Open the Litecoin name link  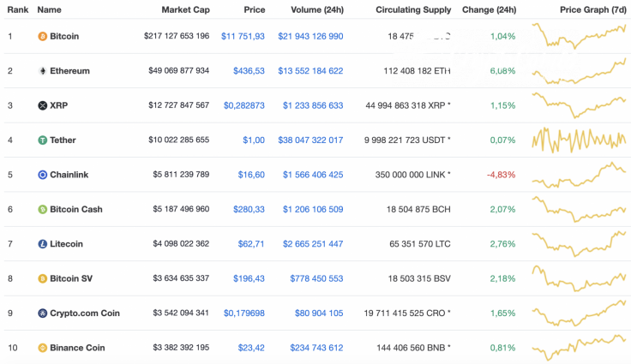tap(66, 244)
